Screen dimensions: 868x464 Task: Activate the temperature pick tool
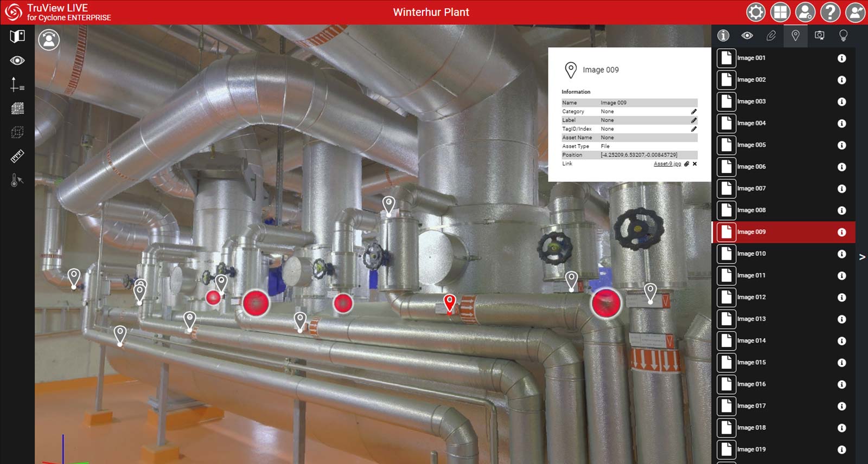coord(17,180)
